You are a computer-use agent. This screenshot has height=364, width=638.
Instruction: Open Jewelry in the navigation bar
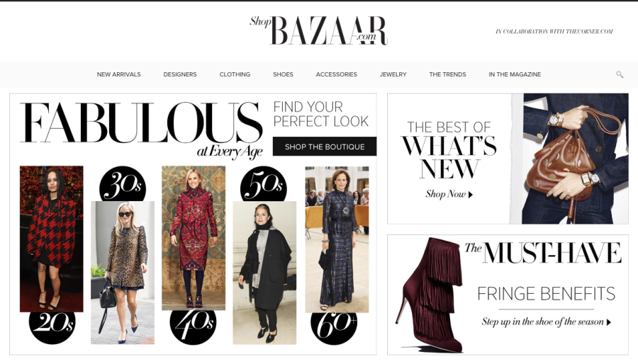pyautogui.click(x=393, y=74)
